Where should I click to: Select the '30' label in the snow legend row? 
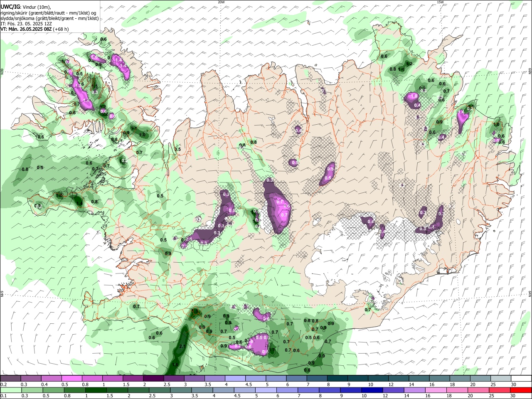tap(514, 384)
